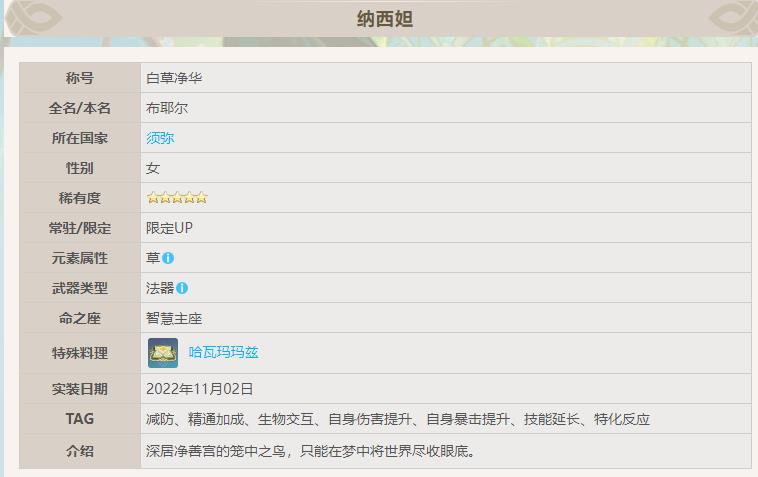Click the five-star rarity icons
The image size is (758, 477).
[x=177, y=198]
